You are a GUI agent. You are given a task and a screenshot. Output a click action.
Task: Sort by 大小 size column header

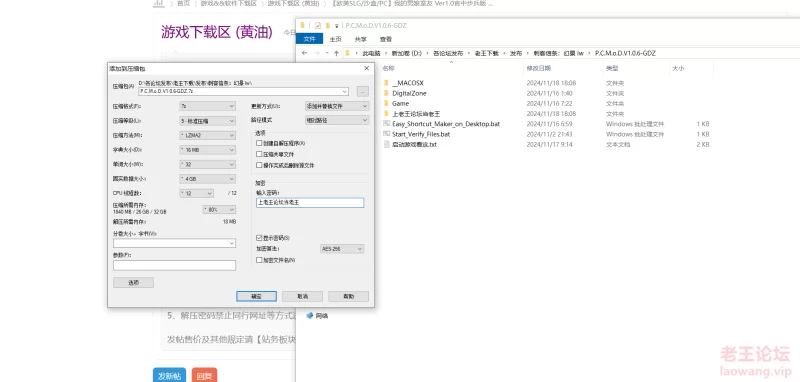(678, 68)
